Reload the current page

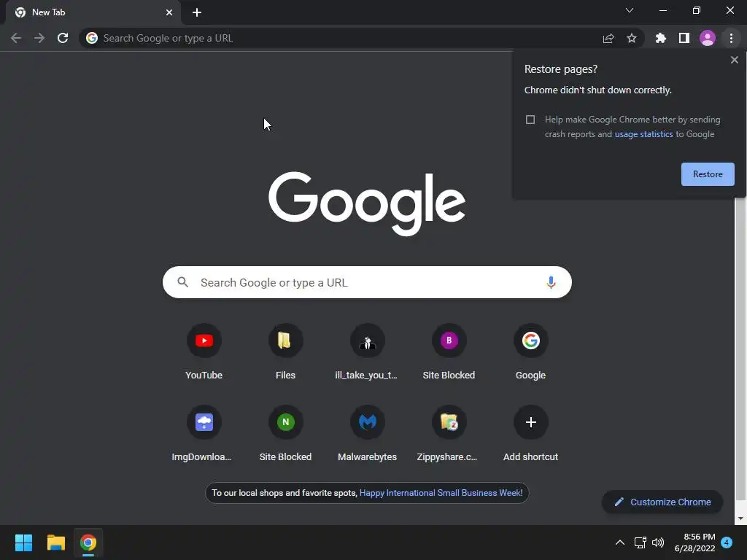coord(63,38)
